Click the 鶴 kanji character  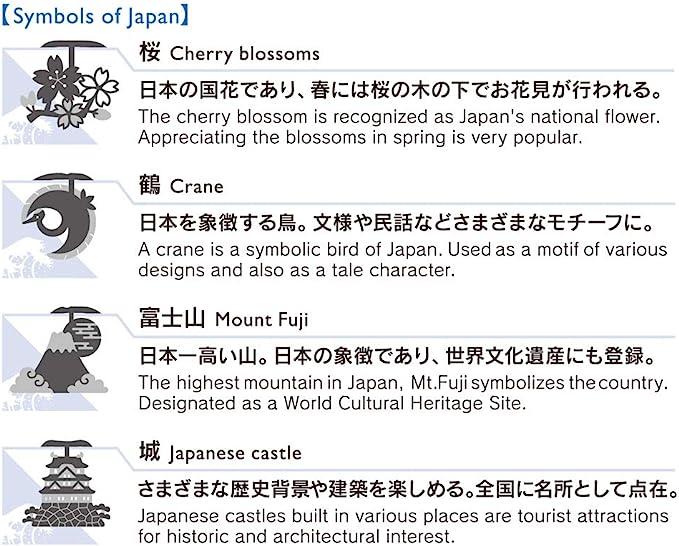[x=150, y=186]
